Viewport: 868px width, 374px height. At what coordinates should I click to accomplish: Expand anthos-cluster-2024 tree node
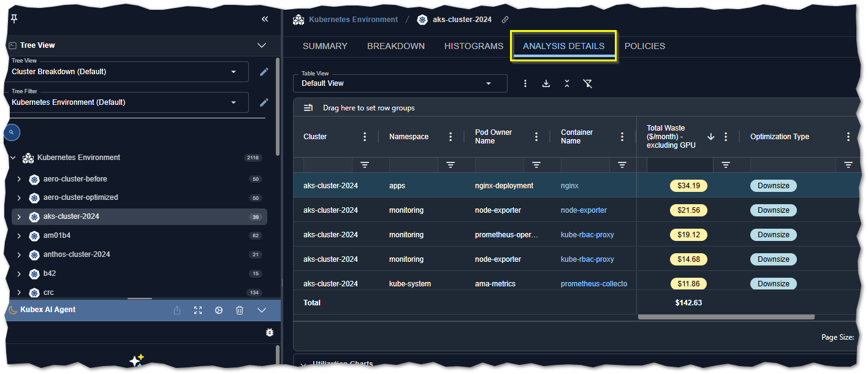(x=19, y=255)
